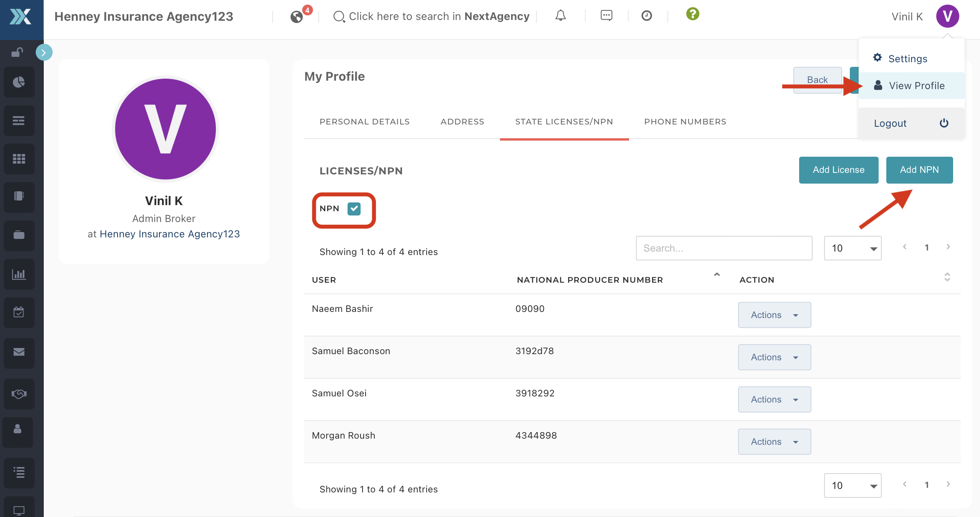
Task: Click the notification bell icon
Action: (x=560, y=16)
